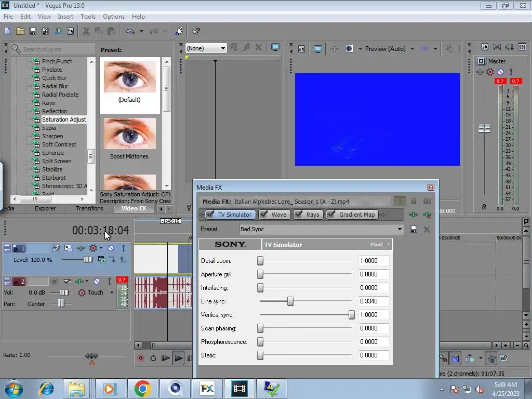This screenshot has height=399, width=532.
Task: Click track 1 Track Motion icon
Action: pos(68,248)
